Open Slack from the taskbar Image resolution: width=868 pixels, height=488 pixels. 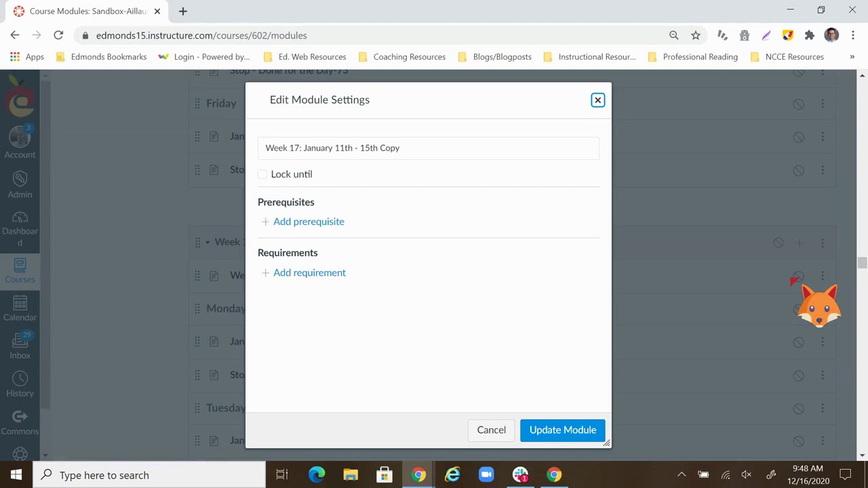520,474
